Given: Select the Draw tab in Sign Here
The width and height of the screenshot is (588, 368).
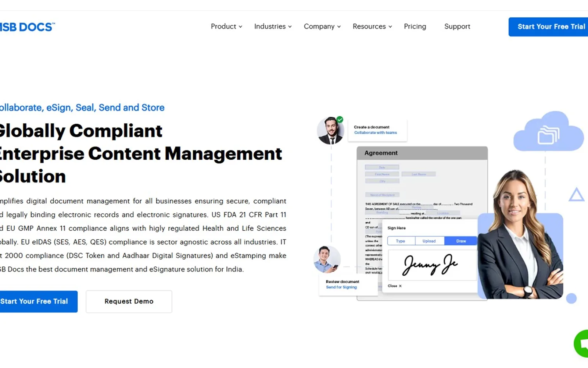Looking at the screenshot, I should tap(461, 241).
